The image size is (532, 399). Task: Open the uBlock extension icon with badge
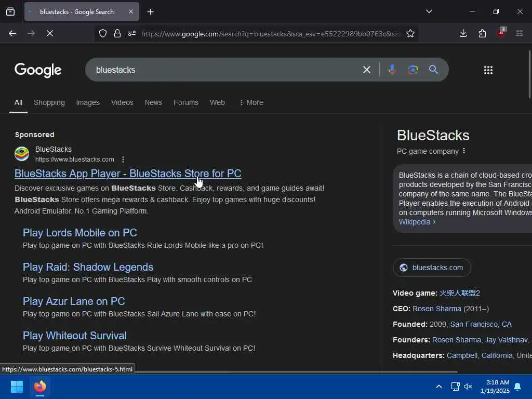(x=501, y=33)
